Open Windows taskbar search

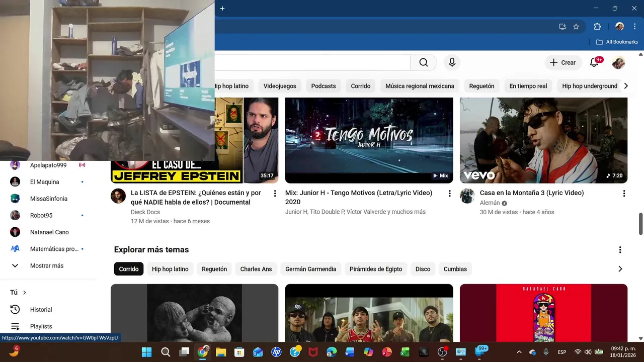click(x=166, y=352)
